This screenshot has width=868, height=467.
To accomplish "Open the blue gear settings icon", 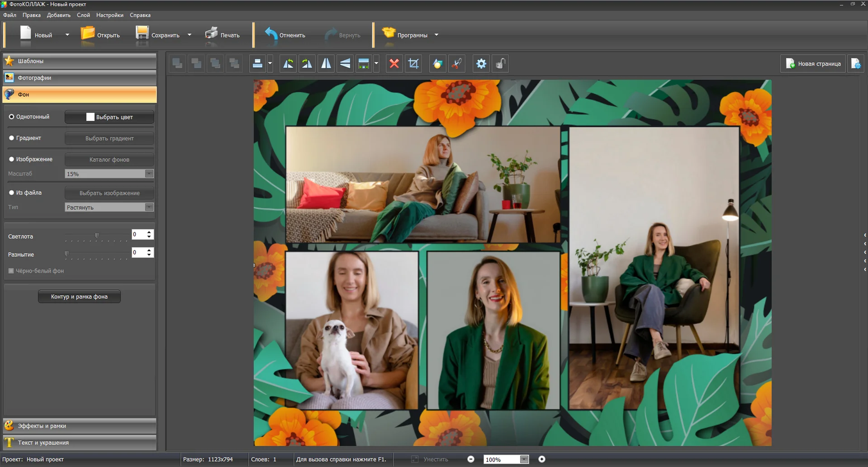I will pos(481,64).
